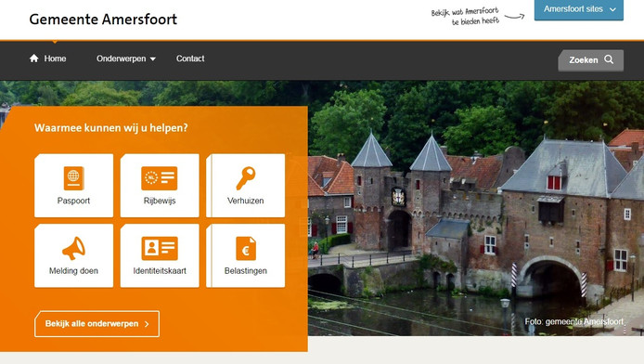This screenshot has height=364, width=644.
Task: Click the Zoeken search button
Action: pos(590,60)
